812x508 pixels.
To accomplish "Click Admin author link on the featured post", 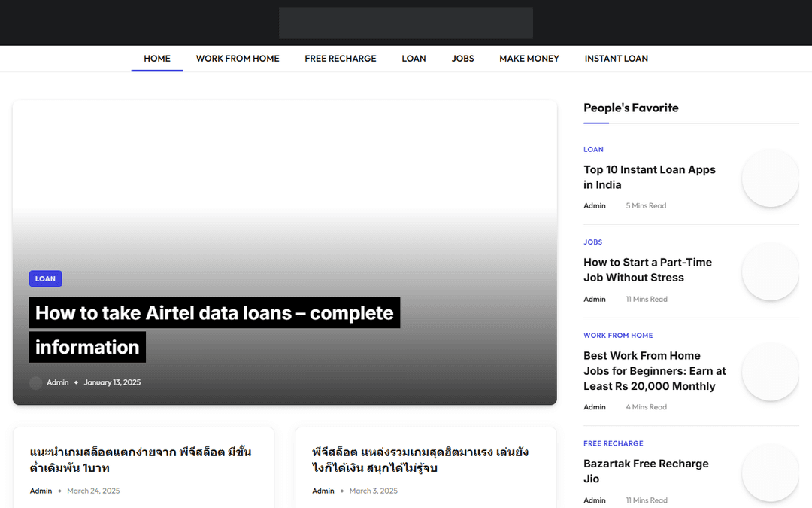I will pos(57,382).
